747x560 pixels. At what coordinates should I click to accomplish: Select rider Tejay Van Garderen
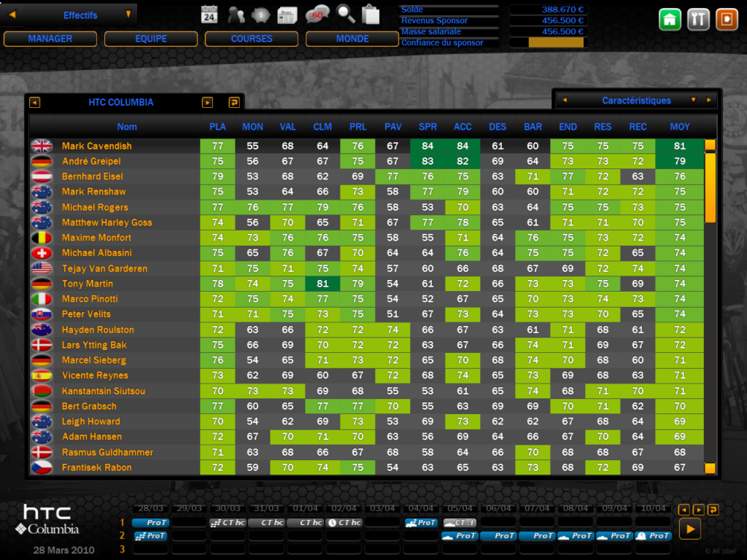105,268
